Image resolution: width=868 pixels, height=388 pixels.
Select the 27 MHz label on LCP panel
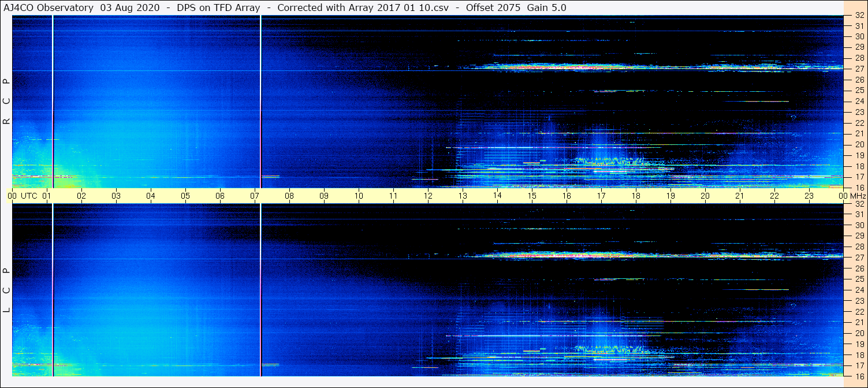pos(859,258)
